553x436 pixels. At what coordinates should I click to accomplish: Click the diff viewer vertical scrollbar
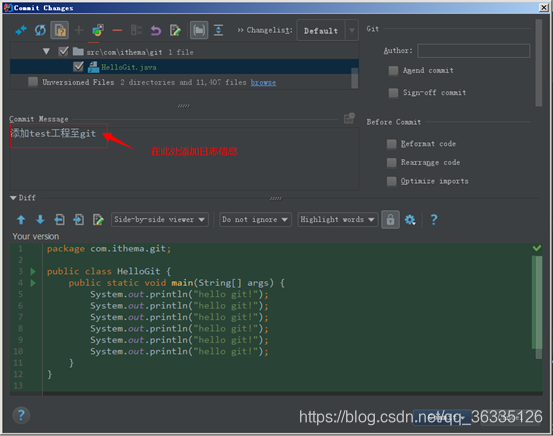pos(538,307)
